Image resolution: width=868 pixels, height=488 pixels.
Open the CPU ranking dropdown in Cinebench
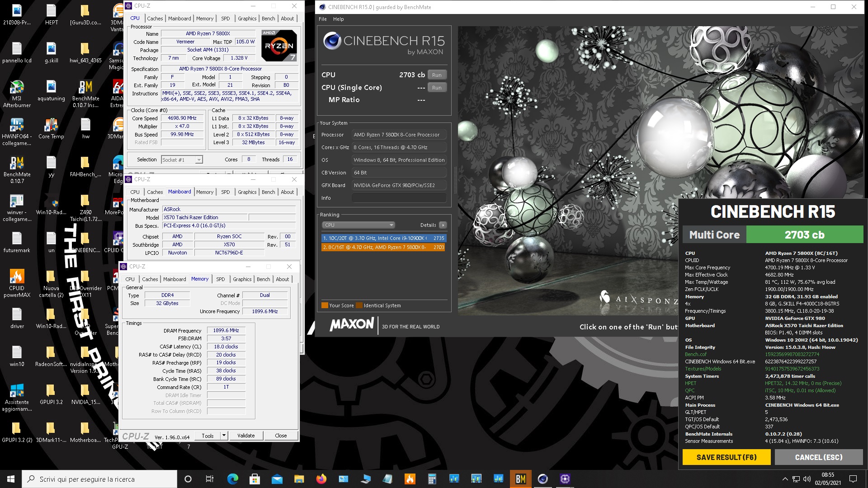pyautogui.click(x=359, y=225)
